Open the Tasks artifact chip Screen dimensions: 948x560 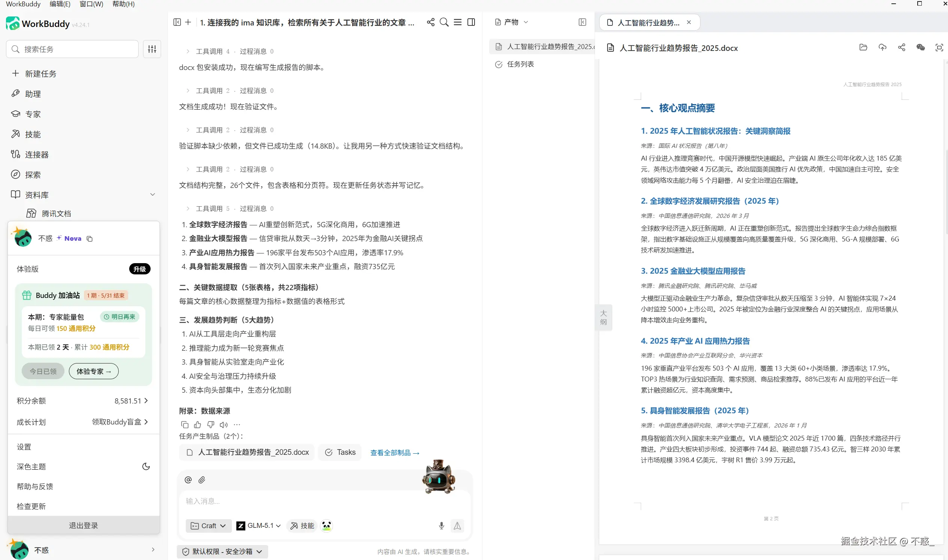click(x=340, y=452)
